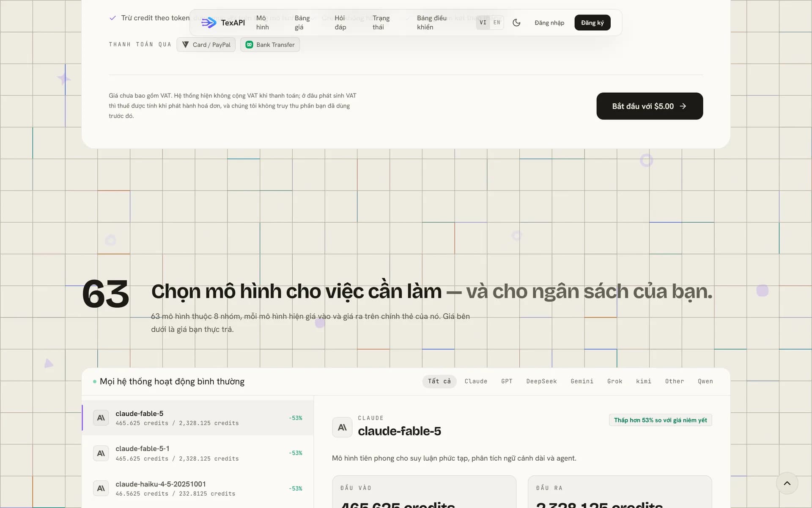This screenshot has width=812, height=508.
Task: Click the Bắt đầu với $5.00 button
Action: tap(650, 106)
